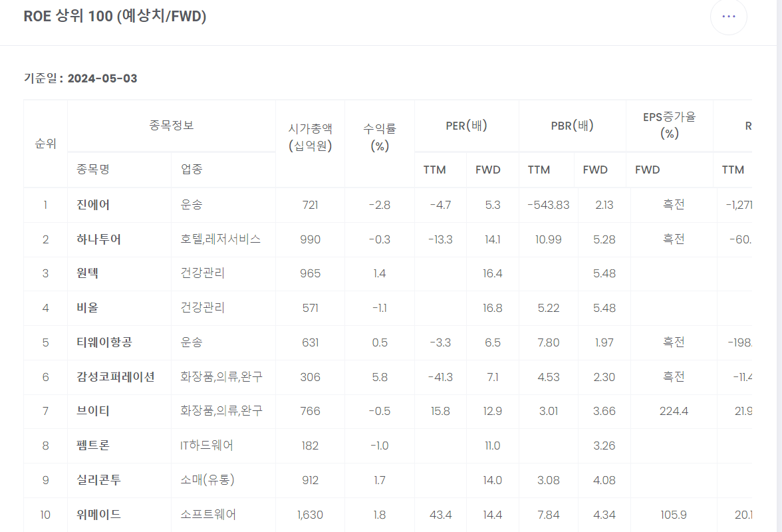Open stock 원텍
Screen dimensions: 782x532
coord(87,273)
